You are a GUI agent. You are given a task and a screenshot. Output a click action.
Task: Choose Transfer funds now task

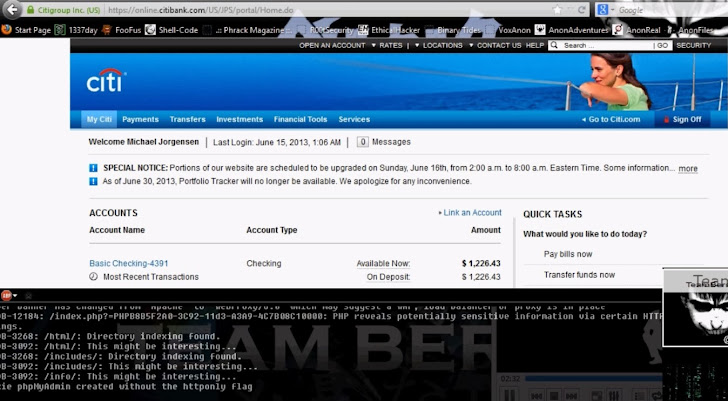(x=579, y=275)
